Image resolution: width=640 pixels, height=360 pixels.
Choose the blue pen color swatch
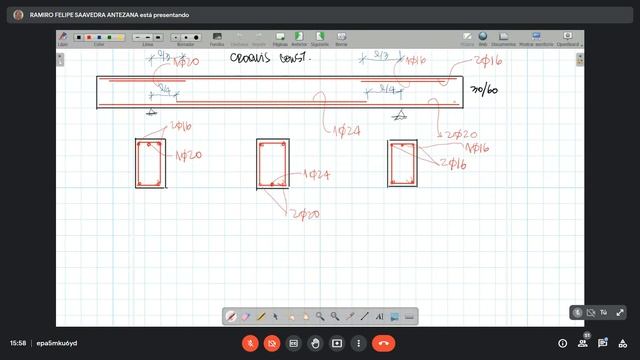pyautogui.click(x=99, y=38)
